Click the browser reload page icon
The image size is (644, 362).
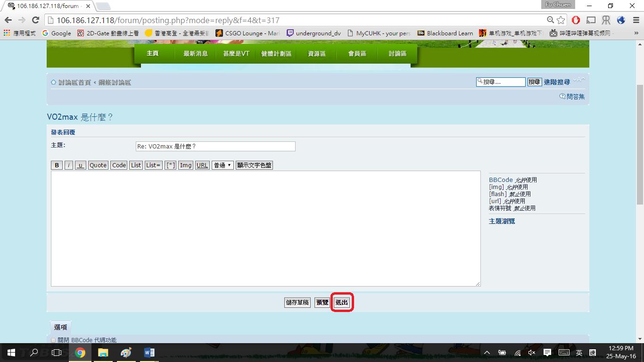click(35, 20)
